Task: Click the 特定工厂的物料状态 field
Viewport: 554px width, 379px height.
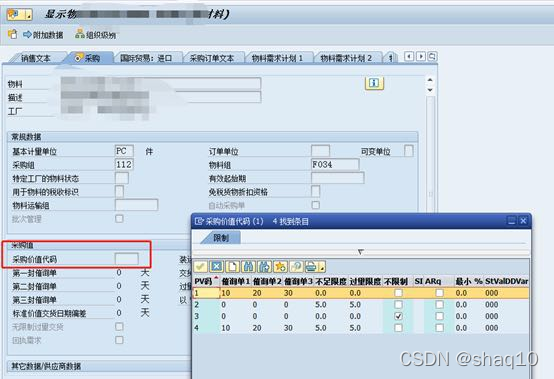Action: [122, 178]
